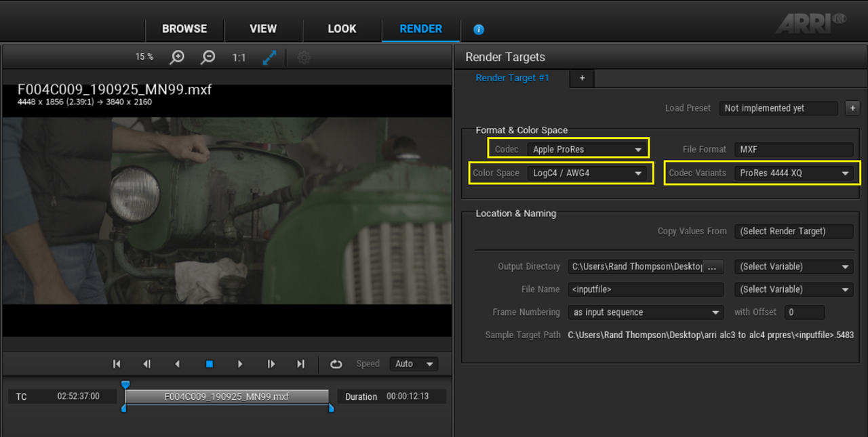Click the 15 % zoom level readout
The image size is (868, 437).
click(x=144, y=57)
